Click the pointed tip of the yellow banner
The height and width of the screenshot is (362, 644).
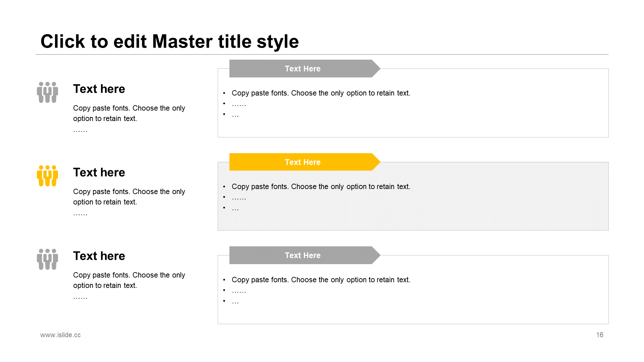[377, 162]
